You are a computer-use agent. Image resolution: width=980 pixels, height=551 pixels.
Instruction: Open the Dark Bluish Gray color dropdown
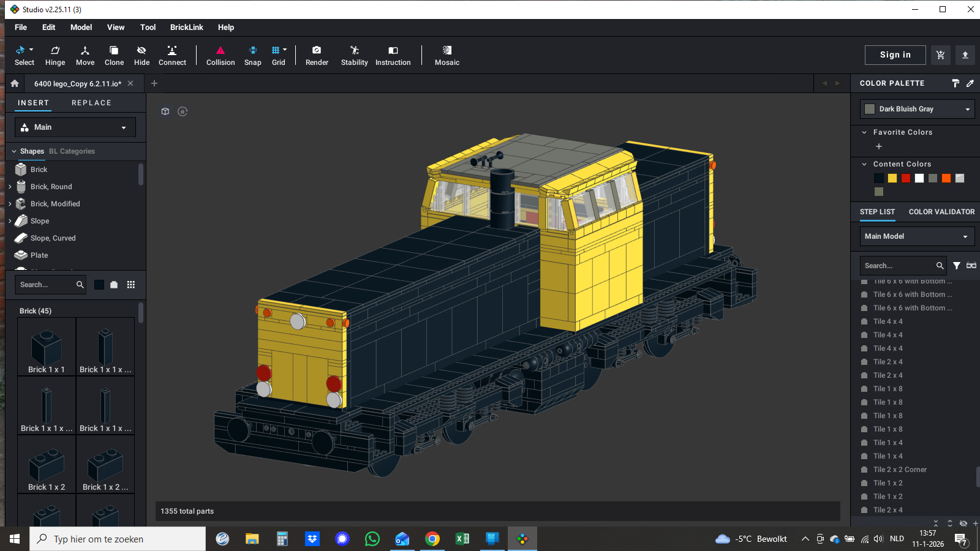pyautogui.click(x=917, y=109)
